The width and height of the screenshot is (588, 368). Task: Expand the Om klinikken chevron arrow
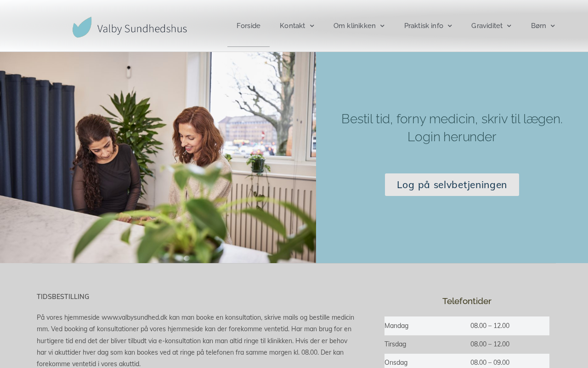tap(382, 26)
